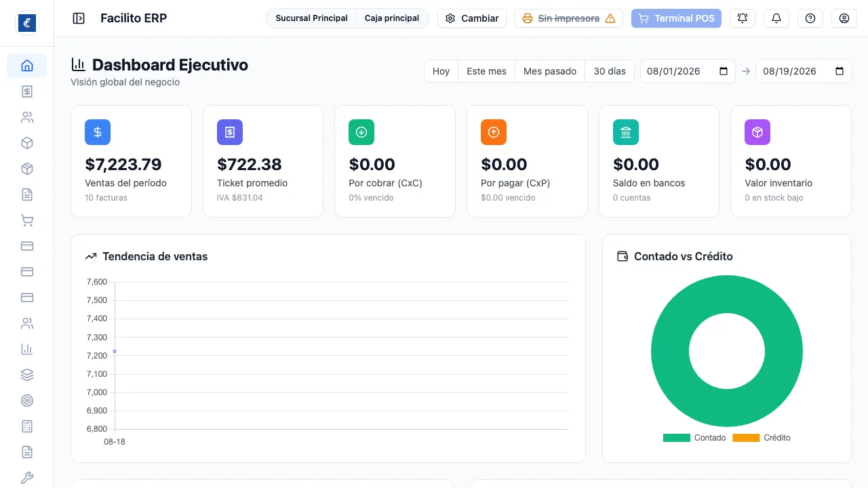Click the 08/19/2026 end date field
868x488 pixels.
(x=804, y=71)
